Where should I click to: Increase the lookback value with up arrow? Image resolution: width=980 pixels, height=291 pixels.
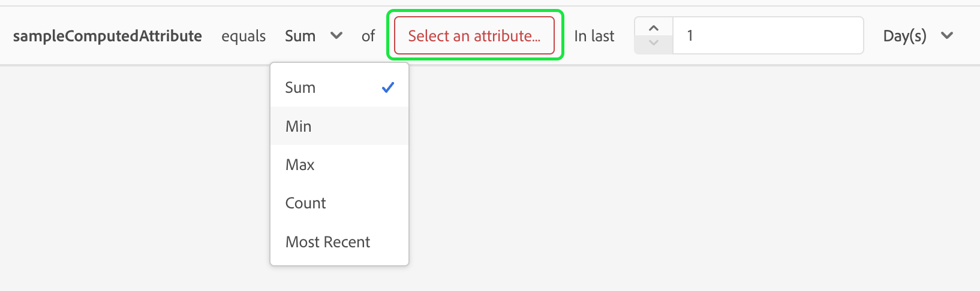[654, 28]
